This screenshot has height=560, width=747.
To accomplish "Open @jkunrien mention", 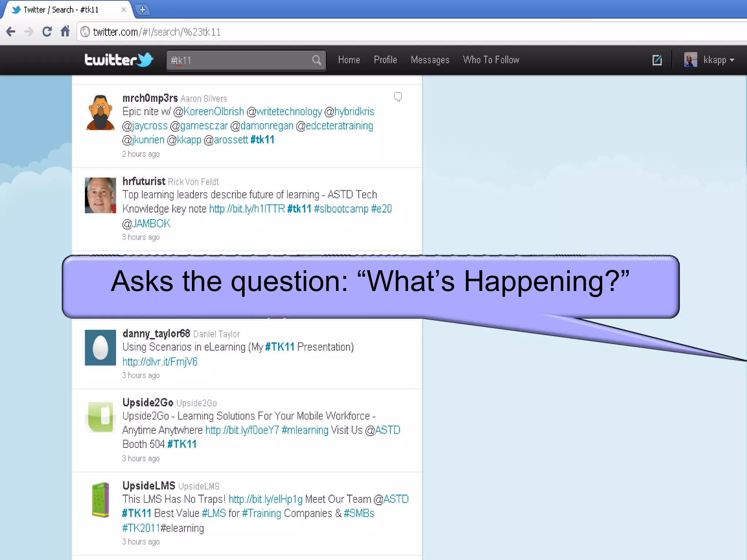I will (143, 140).
